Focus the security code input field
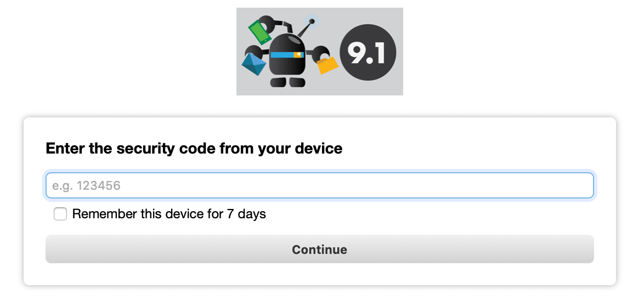Viewport: 644px width, 306px height. [x=320, y=186]
